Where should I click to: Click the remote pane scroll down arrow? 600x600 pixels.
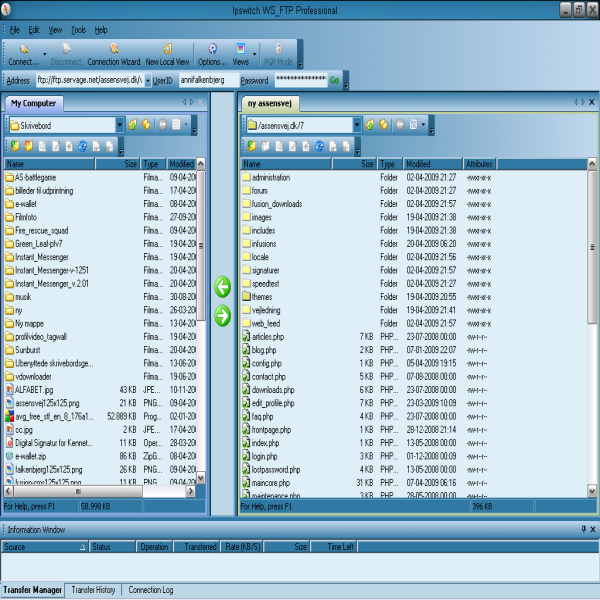[x=592, y=491]
